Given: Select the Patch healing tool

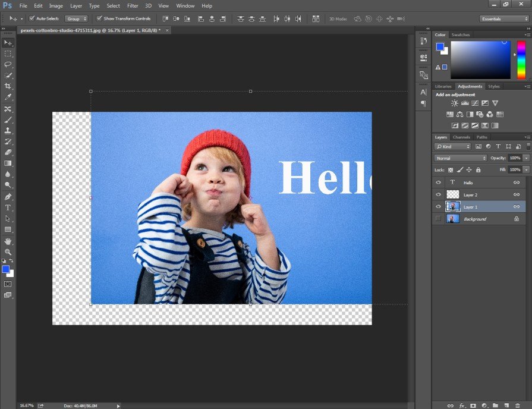Looking at the screenshot, I should 8,109.
